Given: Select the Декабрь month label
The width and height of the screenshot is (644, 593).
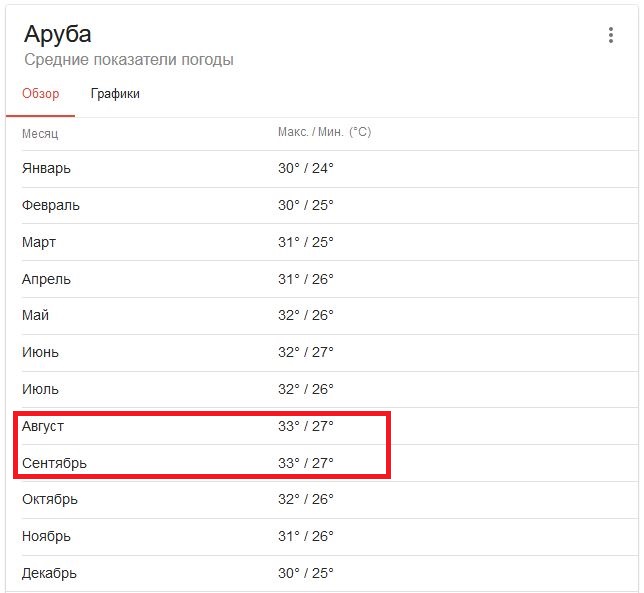Looking at the screenshot, I should point(49,573).
